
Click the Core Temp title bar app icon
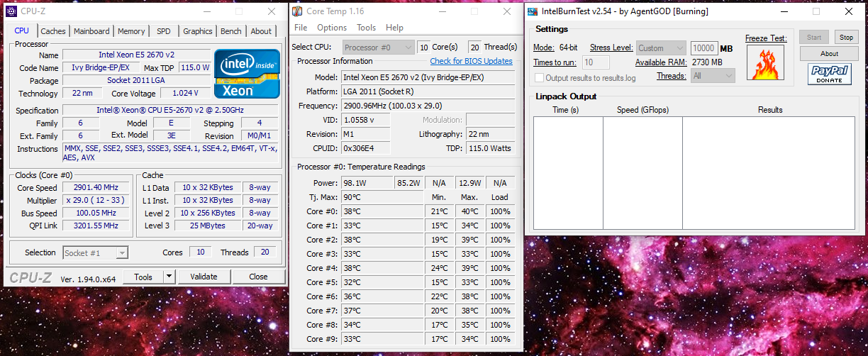[297, 11]
